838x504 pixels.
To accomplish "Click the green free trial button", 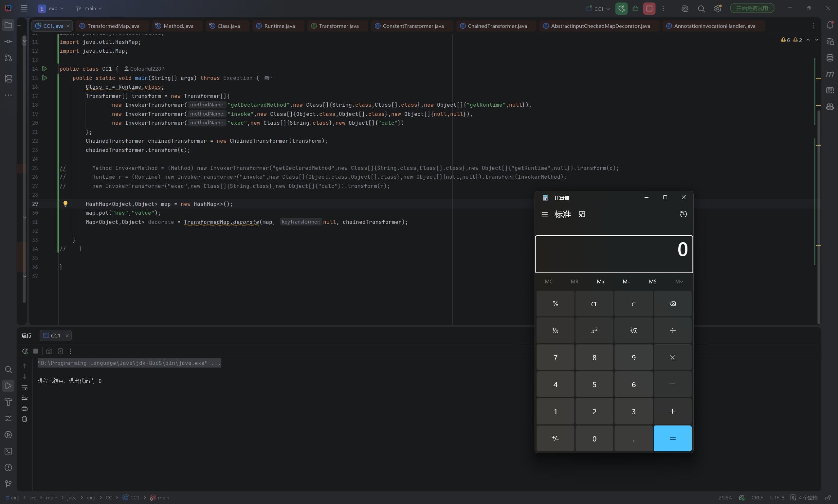I will pyautogui.click(x=752, y=8).
